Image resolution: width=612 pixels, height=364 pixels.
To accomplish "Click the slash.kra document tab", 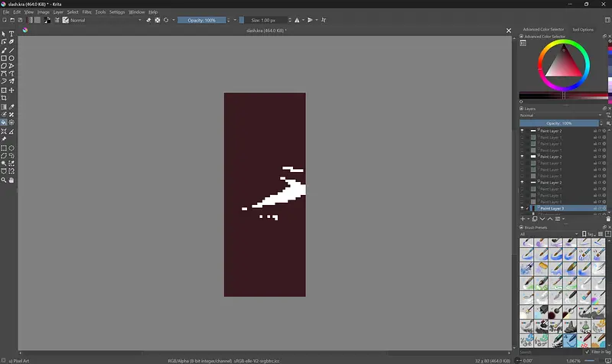I will (265, 31).
